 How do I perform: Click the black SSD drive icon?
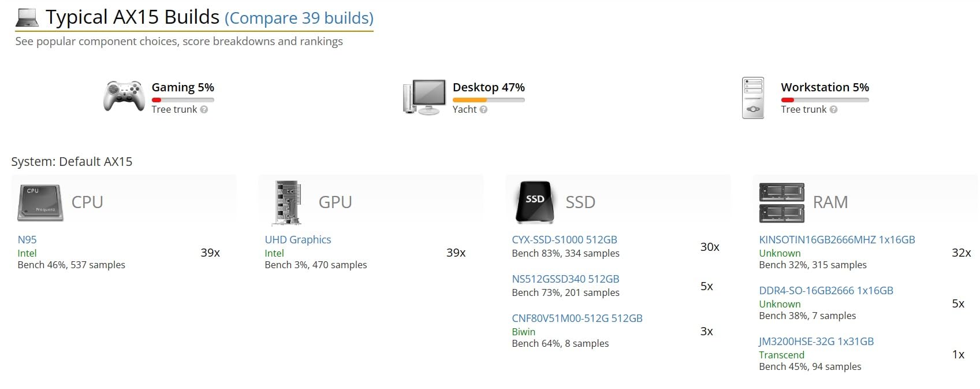tap(535, 202)
